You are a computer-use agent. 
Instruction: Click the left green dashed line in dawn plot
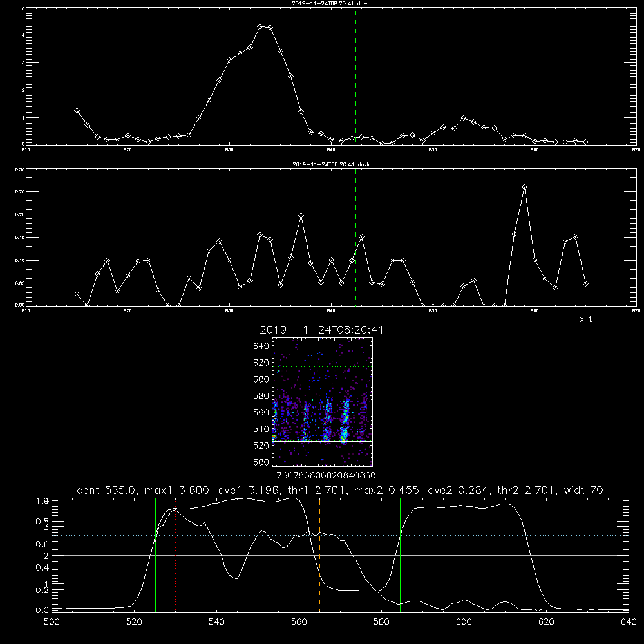205,77
